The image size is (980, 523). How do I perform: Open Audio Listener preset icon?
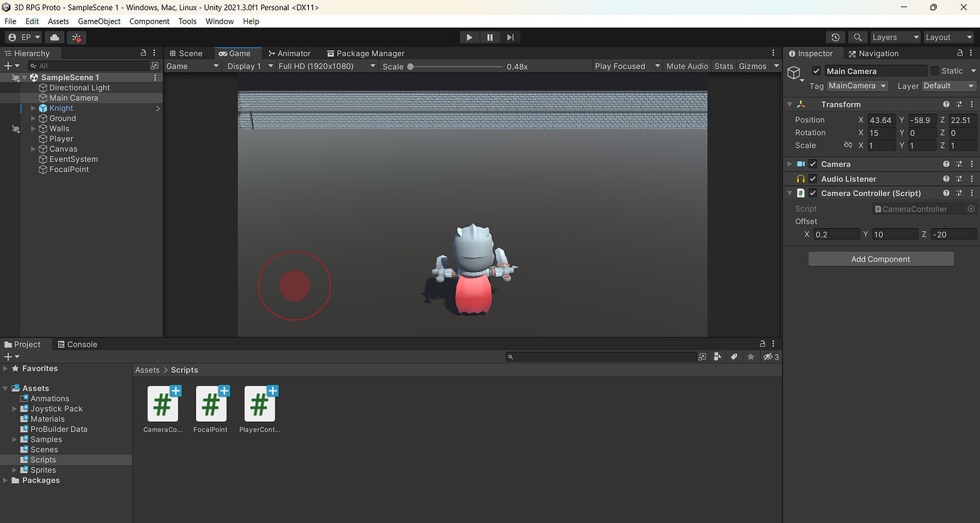point(959,179)
